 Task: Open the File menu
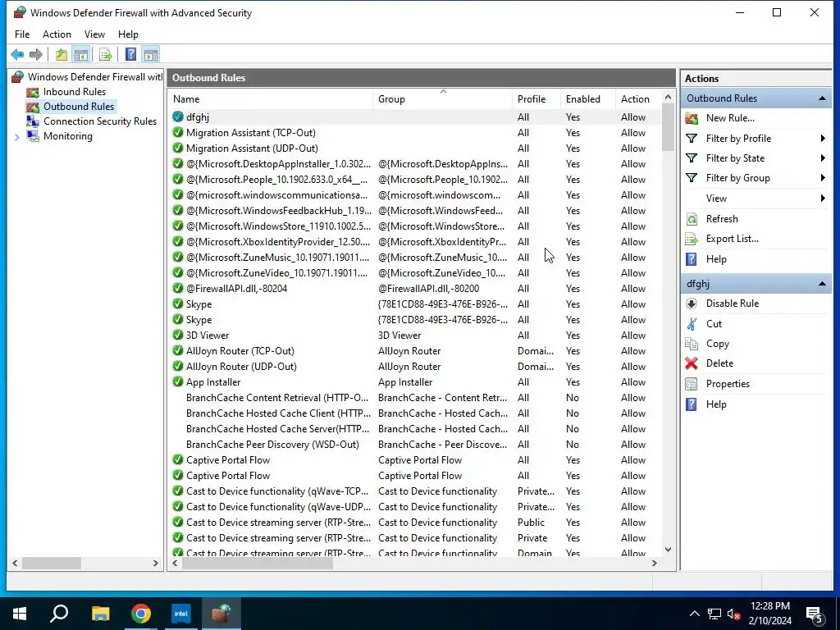22,34
